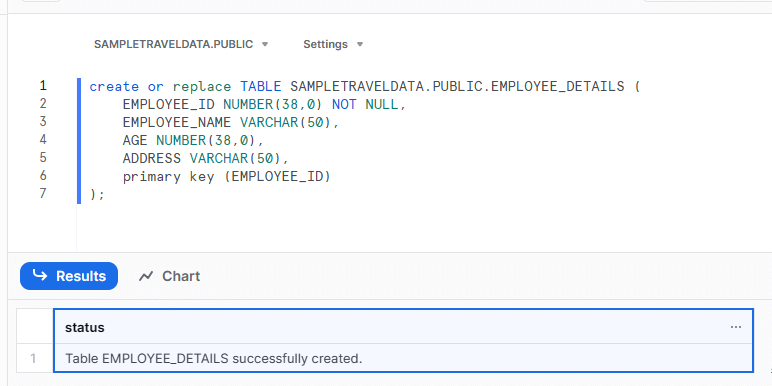The height and width of the screenshot is (386, 772).
Task: Select the 'Table EMPLOYEE_DETAILS successfully created.' cell
Action: coord(403,358)
